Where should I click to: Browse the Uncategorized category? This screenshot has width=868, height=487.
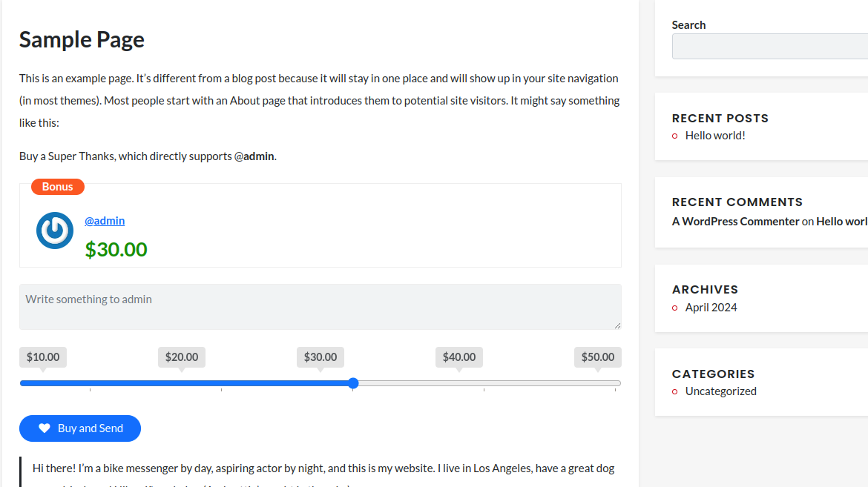[x=720, y=391]
